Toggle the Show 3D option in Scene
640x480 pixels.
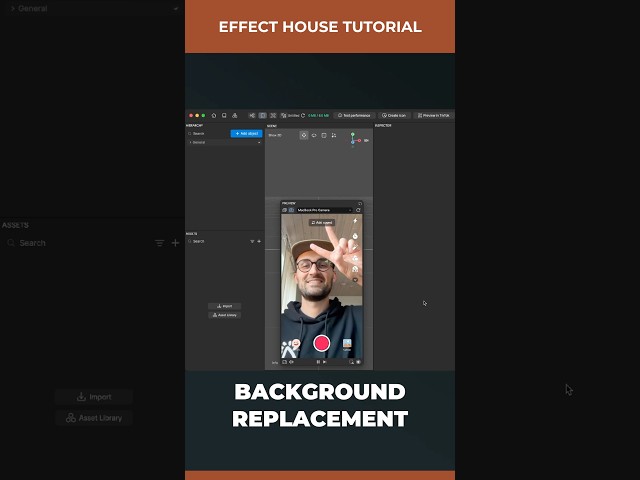point(275,135)
